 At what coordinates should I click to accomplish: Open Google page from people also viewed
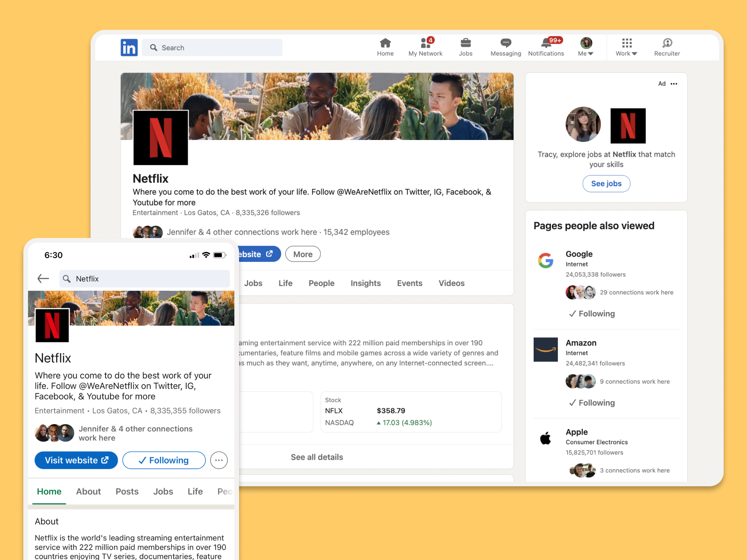pos(579,254)
